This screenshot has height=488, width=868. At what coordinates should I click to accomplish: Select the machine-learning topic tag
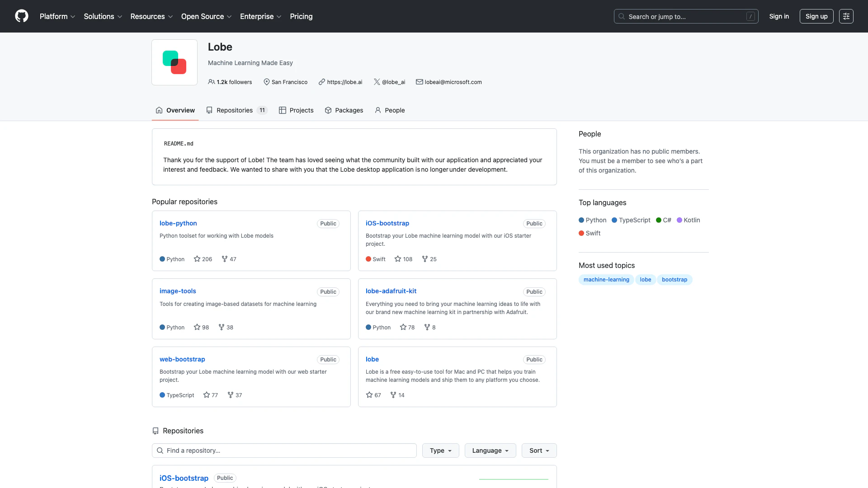(606, 280)
